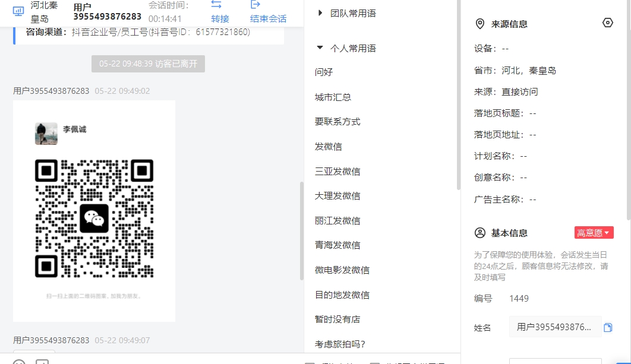Select the 发微信 quick phrase
The image size is (631, 364).
(x=329, y=147)
